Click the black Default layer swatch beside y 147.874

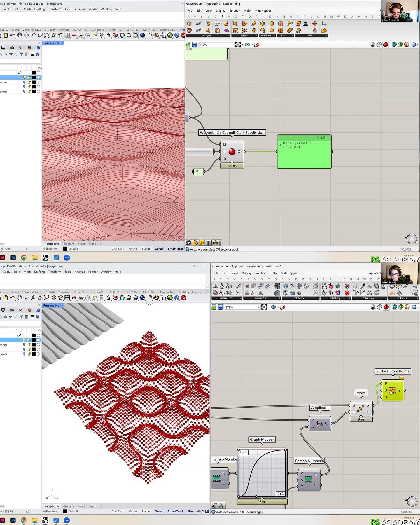tap(65, 511)
